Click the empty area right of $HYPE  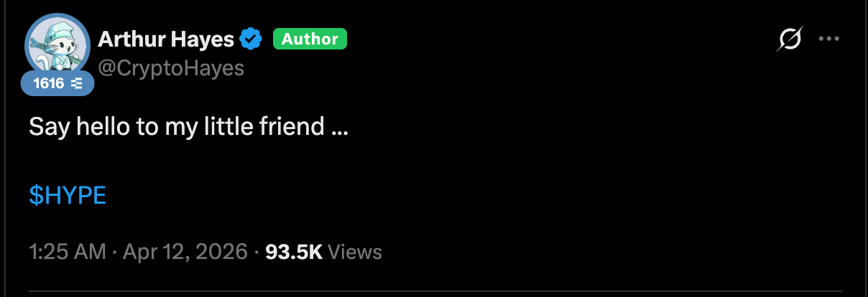tap(474, 195)
